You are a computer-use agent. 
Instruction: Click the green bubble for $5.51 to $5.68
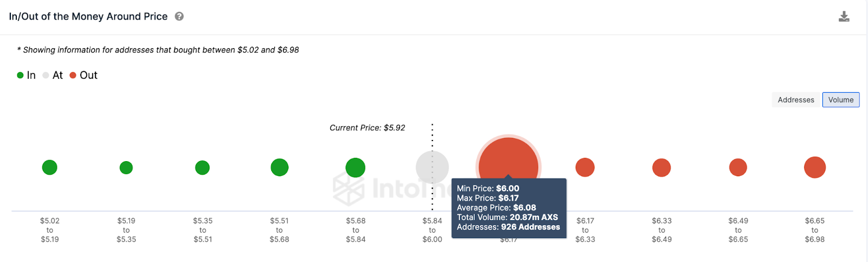tap(279, 168)
